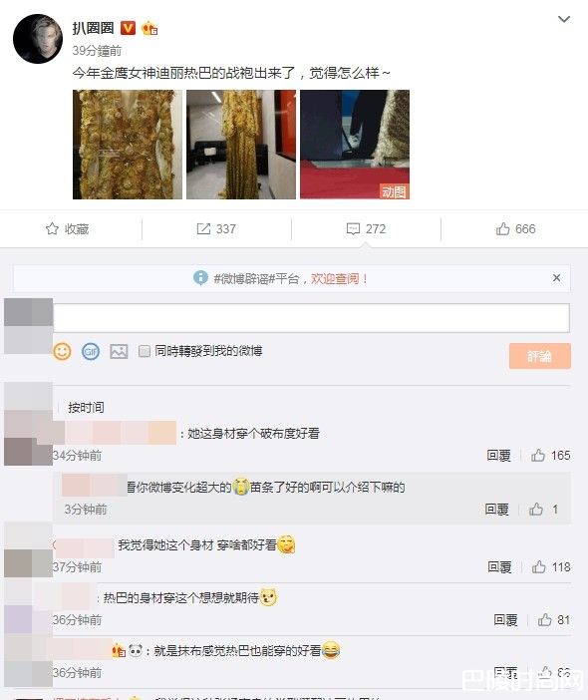The image size is (588, 700).
Task: Click the orange verified V badge
Action: (x=128, y=28)
